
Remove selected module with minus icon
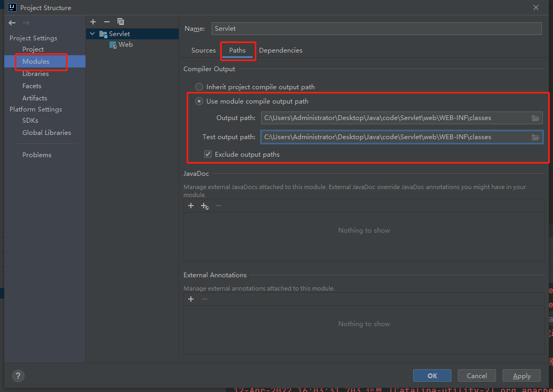click(107, 22)
